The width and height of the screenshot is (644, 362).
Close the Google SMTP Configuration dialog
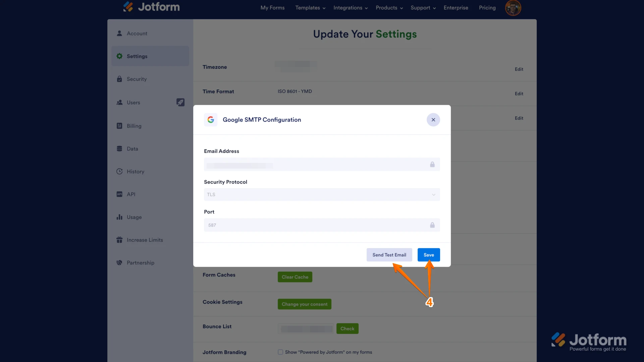pyautogui.click(x=433, y=120)
